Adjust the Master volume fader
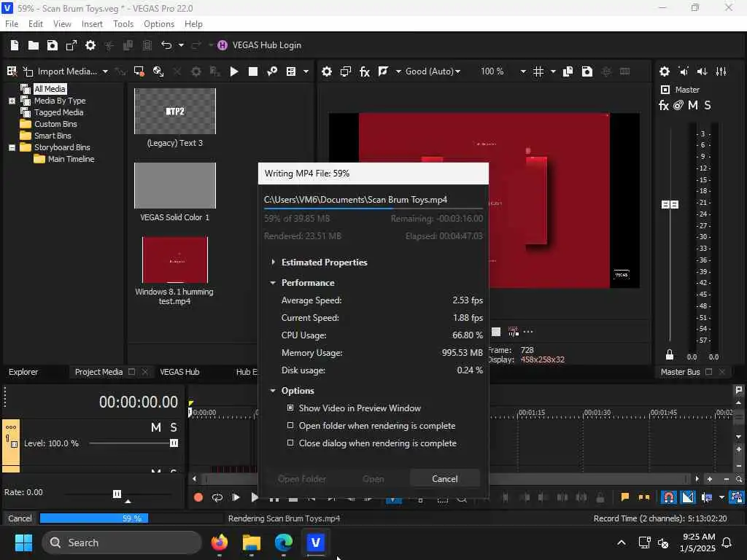Image resolution: width=747 pixels, height=560 pixels. click(x=670, y=204)
